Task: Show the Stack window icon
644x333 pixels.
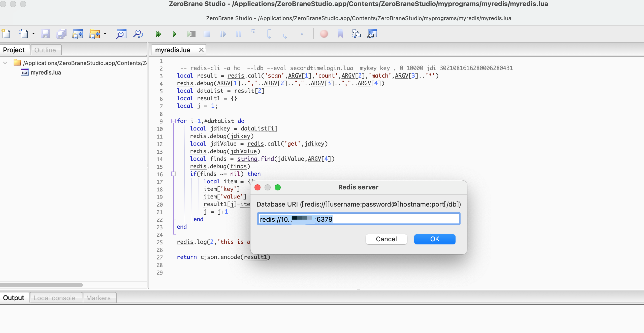Action: coord(356,34)
